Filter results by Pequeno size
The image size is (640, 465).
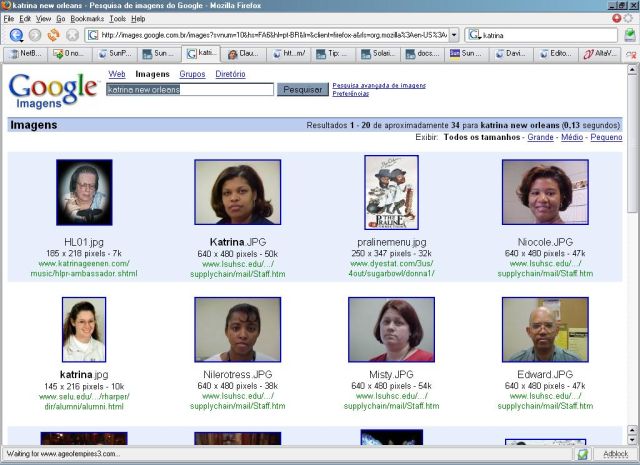606,137
